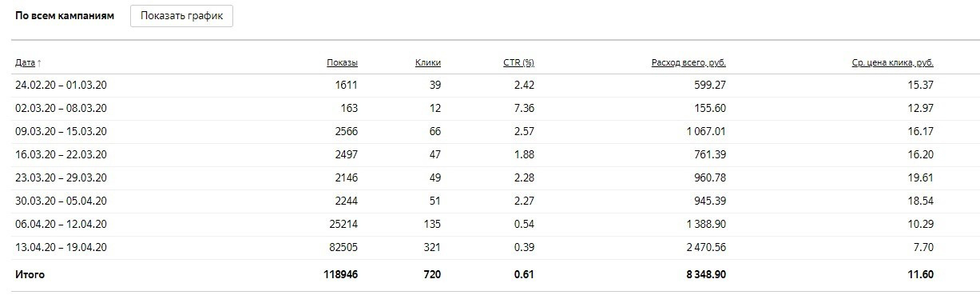Select the 30.03.20 – 05.04.20 date row
This screenshot has height=307, width=980.
[495, 201]
